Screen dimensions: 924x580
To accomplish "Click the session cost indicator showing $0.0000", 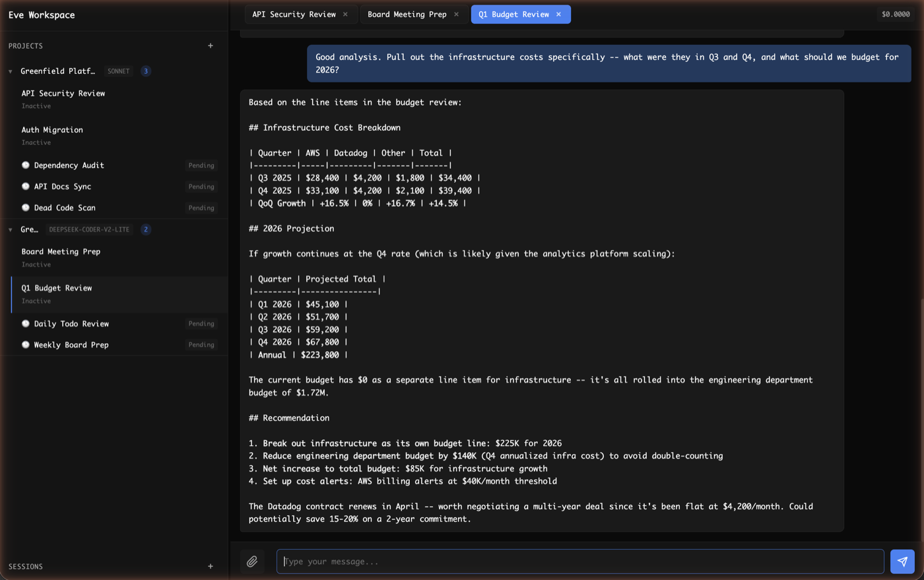I will click(895, 13).
